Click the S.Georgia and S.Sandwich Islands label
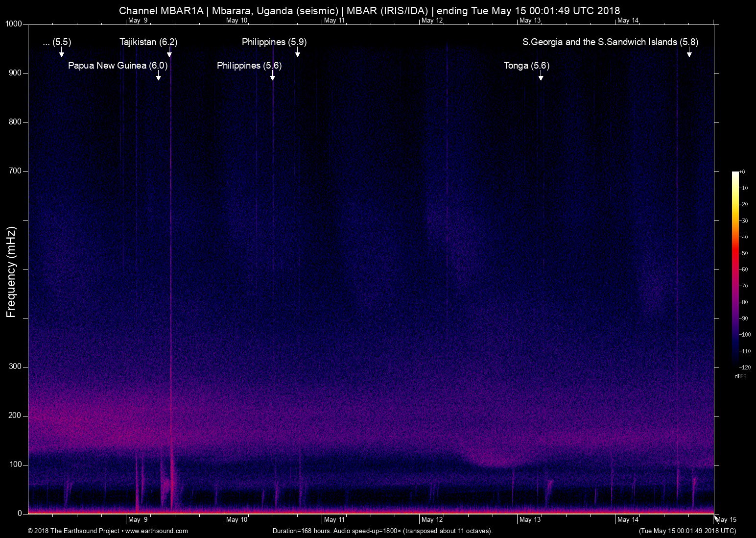Screen dimensions: 756x538 [x=610, y=42]
